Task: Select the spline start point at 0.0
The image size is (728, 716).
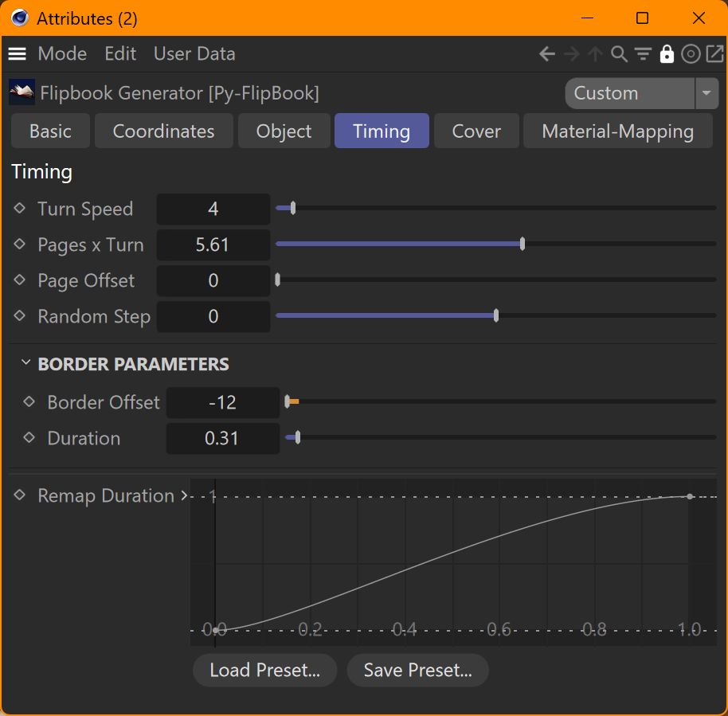Action: (215, 631)
